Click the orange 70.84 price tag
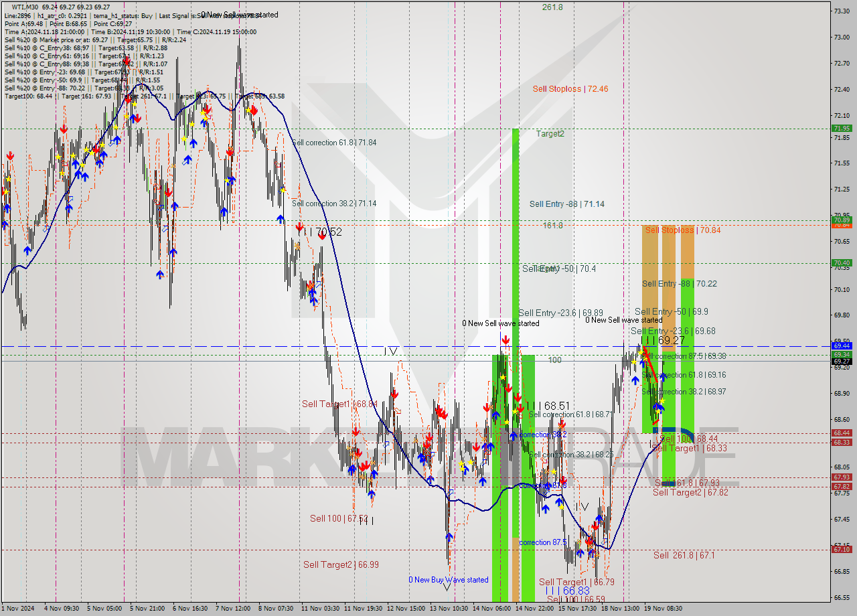The height and width of the screenshot is (616, 857). [842, 225]
